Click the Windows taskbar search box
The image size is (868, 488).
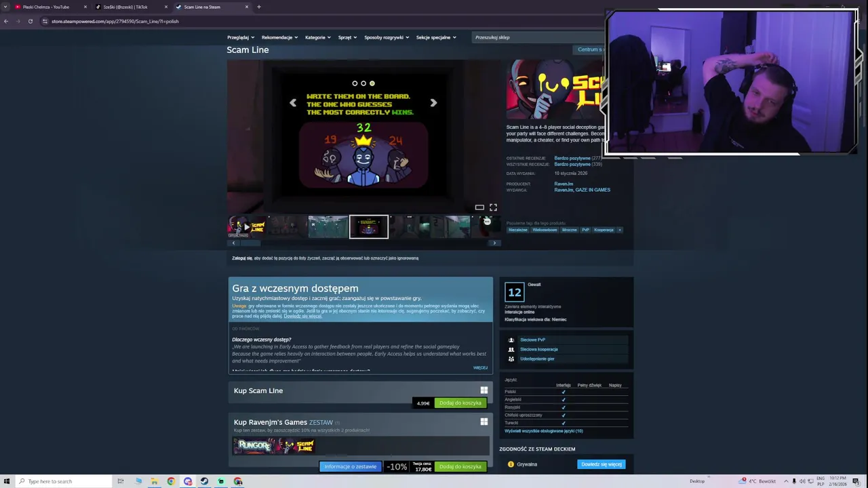pyautogui.click(x=62, y=481)
